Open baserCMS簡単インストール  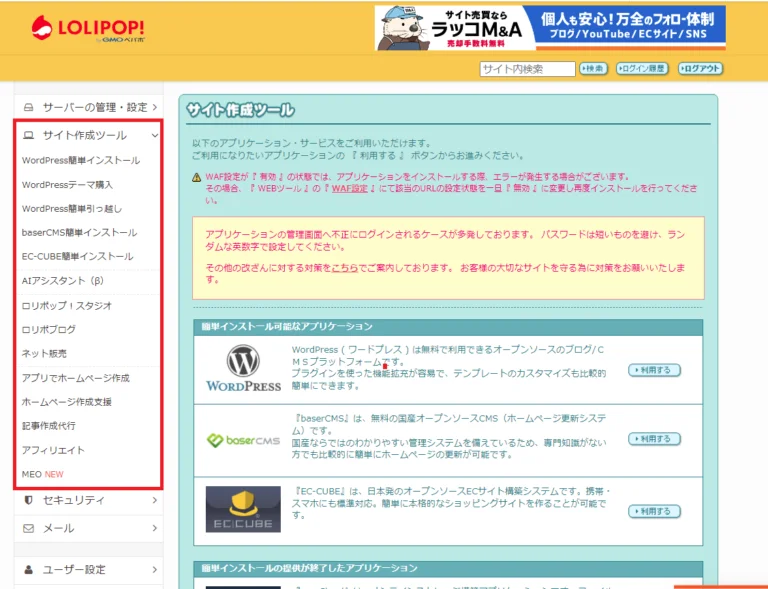tap(79, 233)
